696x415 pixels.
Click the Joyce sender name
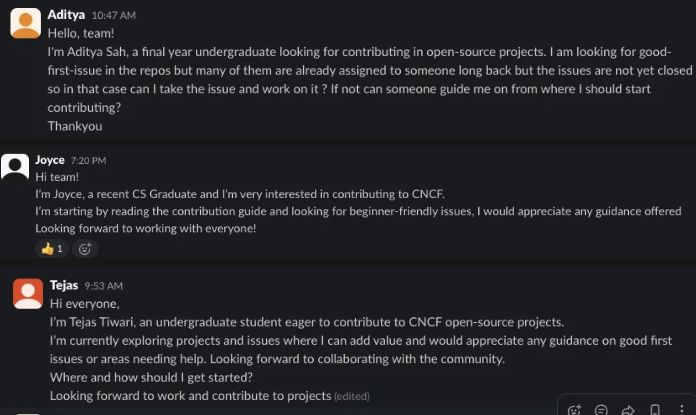click(x=50, y=160)
